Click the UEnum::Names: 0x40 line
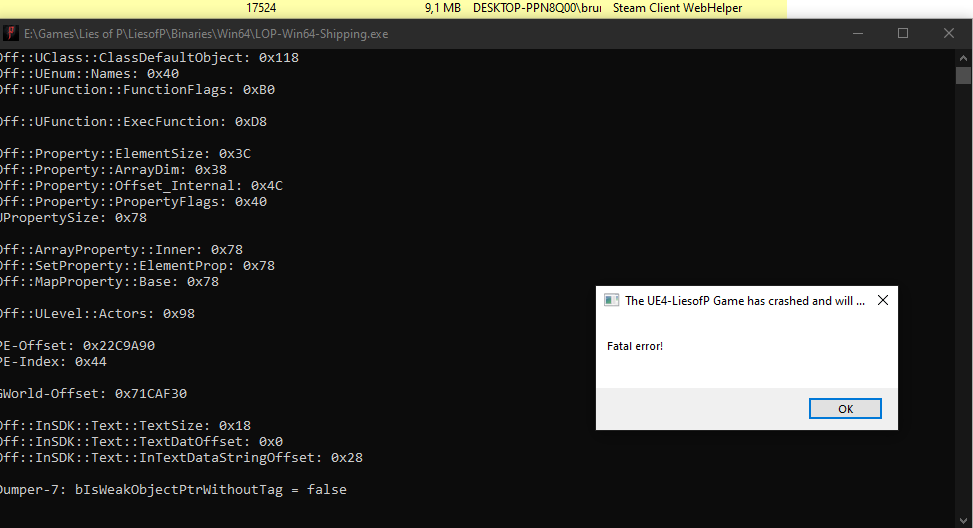The height and width of the screenshot is (528, 973). [x=89, y=74]
